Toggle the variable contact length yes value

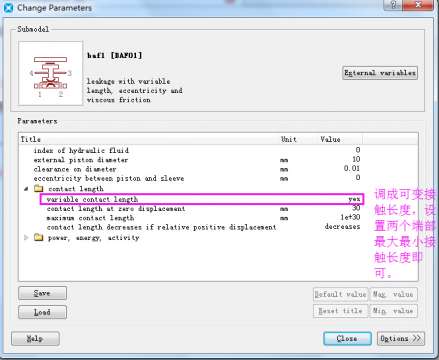coord(354,199)
